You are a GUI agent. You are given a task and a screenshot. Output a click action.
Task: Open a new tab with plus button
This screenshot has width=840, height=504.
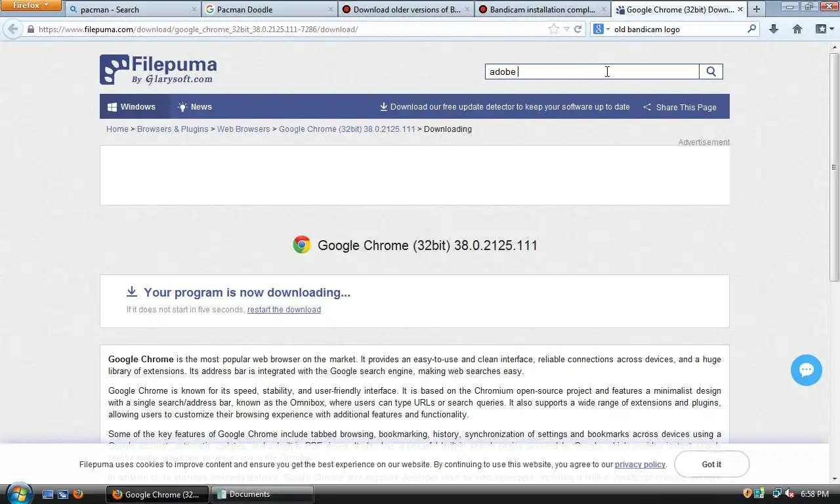click(x=757, y=9)
